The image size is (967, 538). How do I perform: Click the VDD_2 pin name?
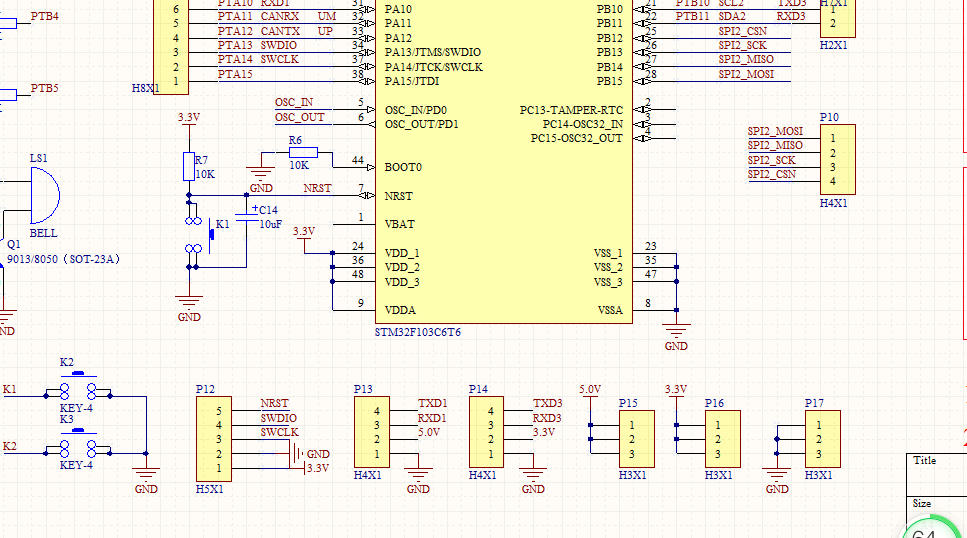click(x=402, y=267)
